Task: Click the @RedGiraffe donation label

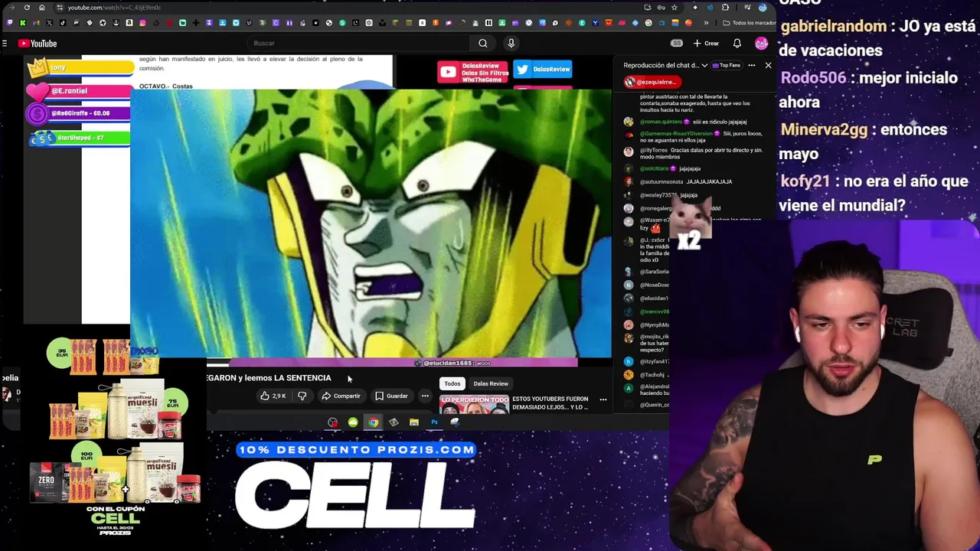Action: (x=80, y=113)
